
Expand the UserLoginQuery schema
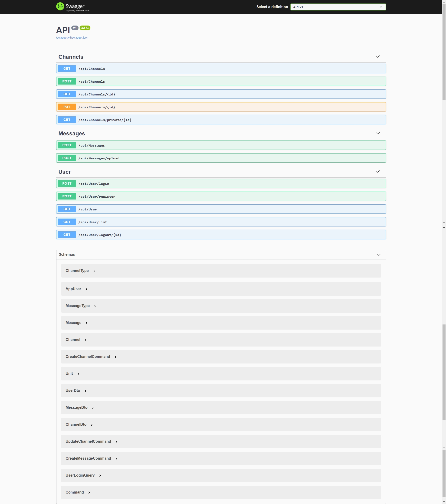click(80, 475)
